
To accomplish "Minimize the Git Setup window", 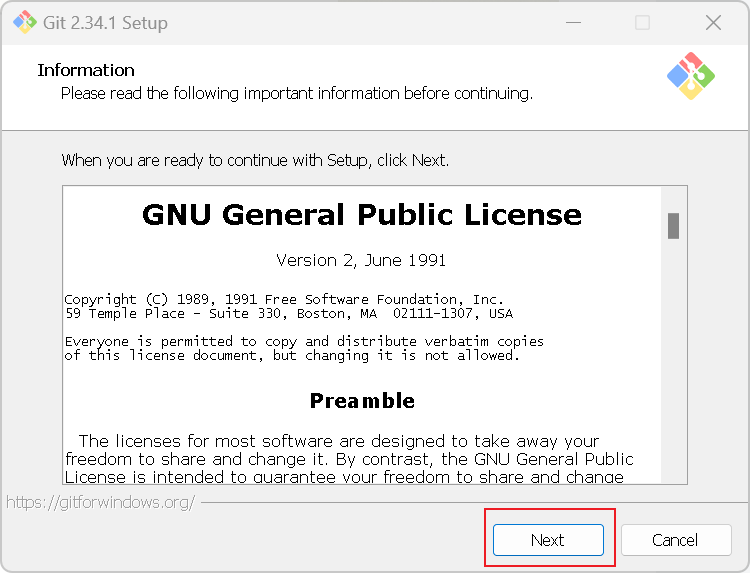I will (x=574, y=22).
